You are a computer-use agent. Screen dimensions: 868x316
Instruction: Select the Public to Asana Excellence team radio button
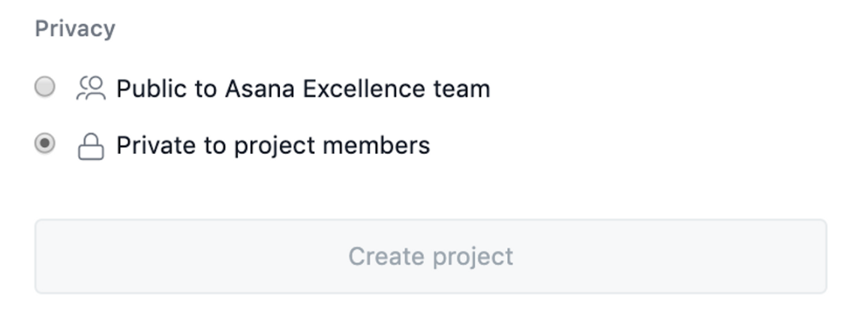[45, 87]
